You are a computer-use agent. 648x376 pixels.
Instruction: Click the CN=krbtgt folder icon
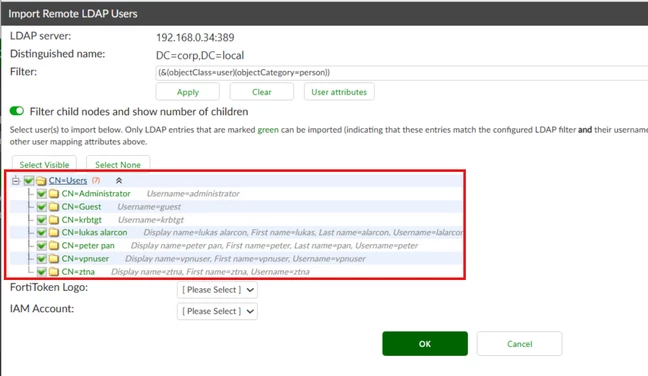click(54, 219)
